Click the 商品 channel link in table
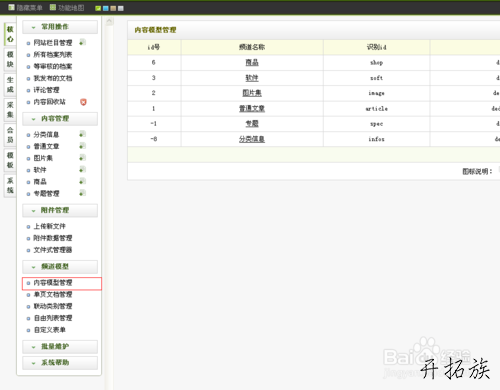Screen dimensions: 500x390 click(252, 62)
